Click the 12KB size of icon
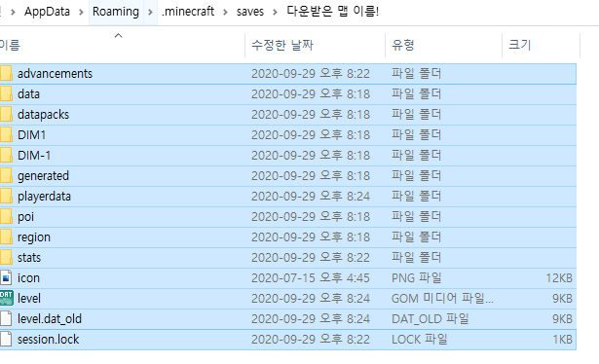 coord(559,278)
